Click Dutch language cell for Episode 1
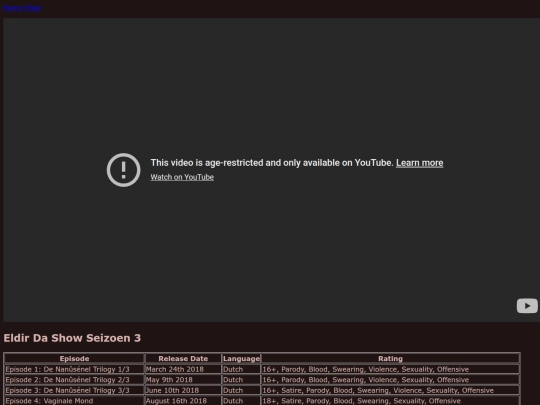Screen dimensions: 540x405 (241, 369)
